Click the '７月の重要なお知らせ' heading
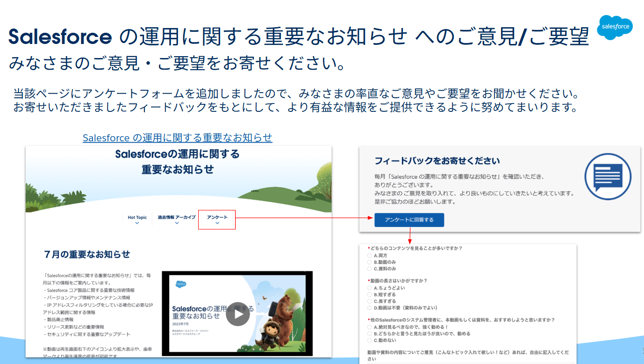644x364 pixels. (87, 255)
